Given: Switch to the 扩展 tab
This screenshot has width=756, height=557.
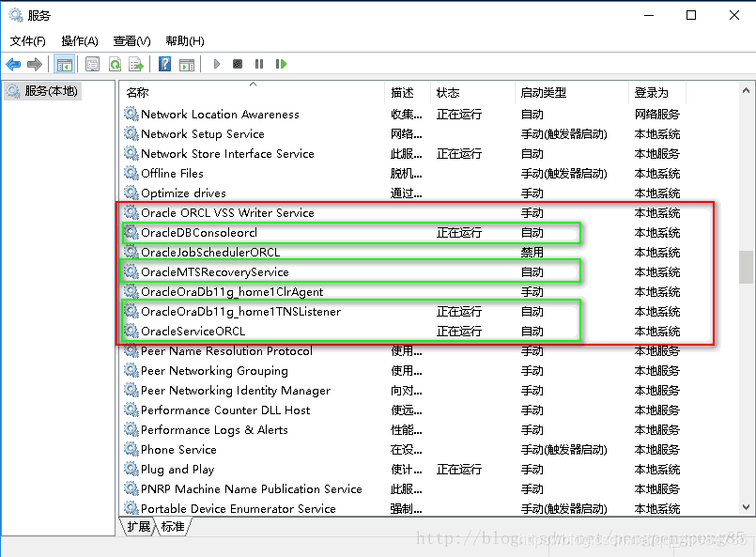Looking at the screenshot, I should (138, 527).
